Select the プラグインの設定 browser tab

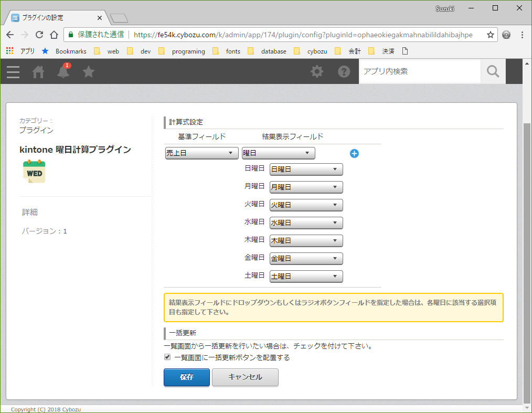[x=56, y=18]
